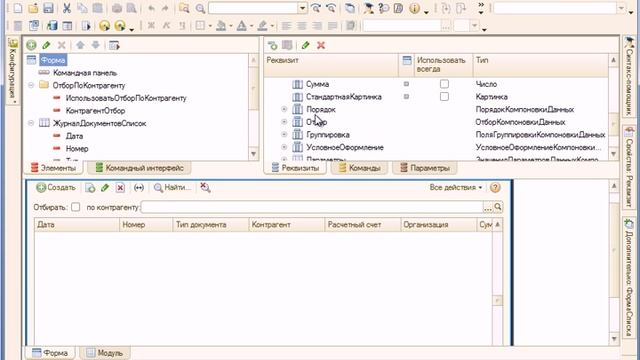Select ИспользоватьОтборПоКонтрагенту tree item

tap(126, 98)
